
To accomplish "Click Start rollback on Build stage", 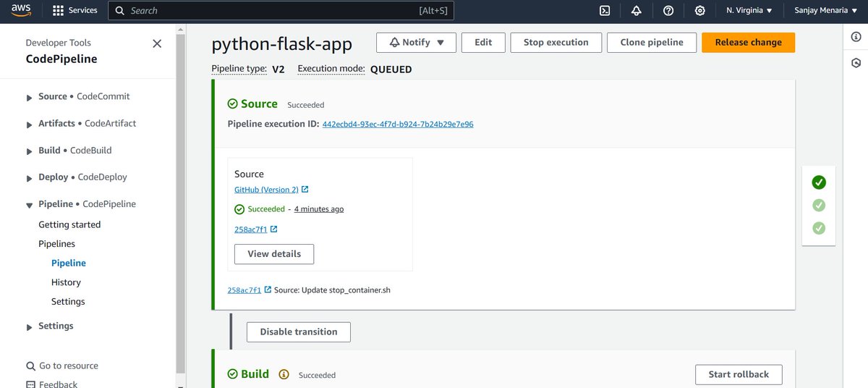I will [739, 375].
